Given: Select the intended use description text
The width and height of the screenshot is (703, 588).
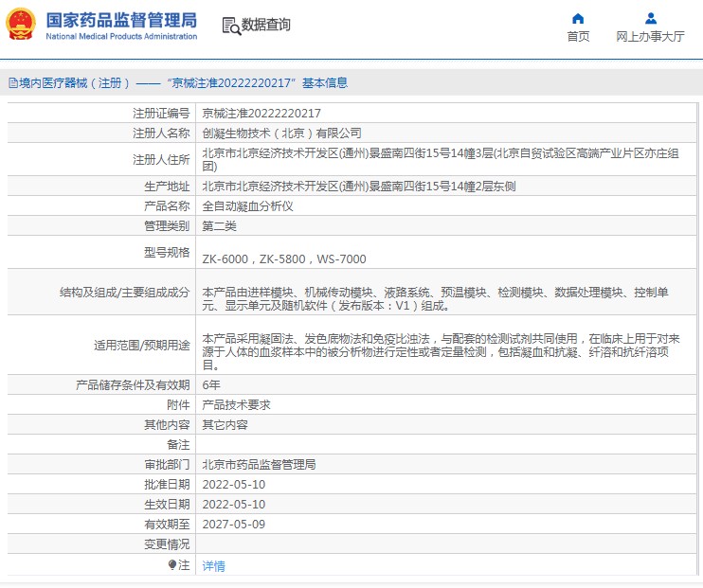Looking at the screenshot, I should (441, 352).
